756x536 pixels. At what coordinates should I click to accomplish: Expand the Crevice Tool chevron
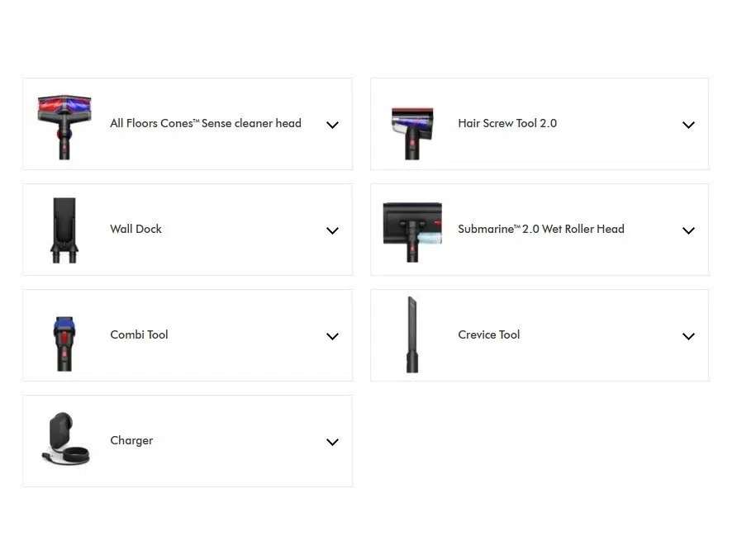[688, 336]
